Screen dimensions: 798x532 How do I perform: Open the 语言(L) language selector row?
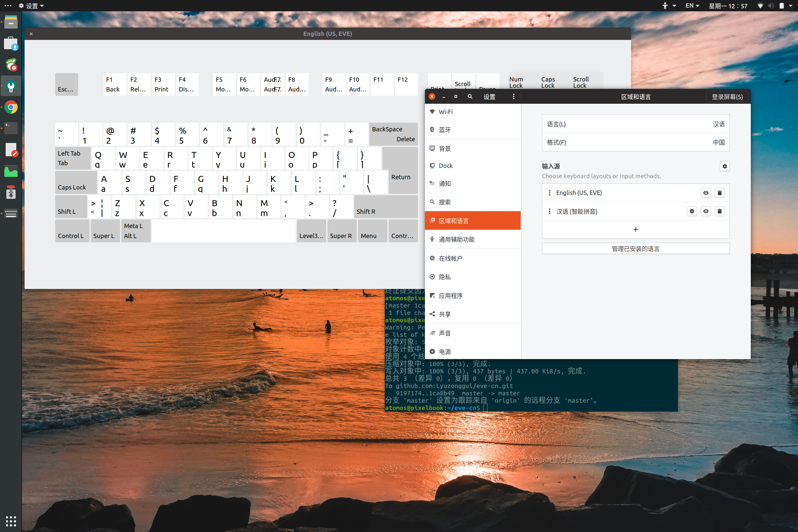click(x=635, y=124)
